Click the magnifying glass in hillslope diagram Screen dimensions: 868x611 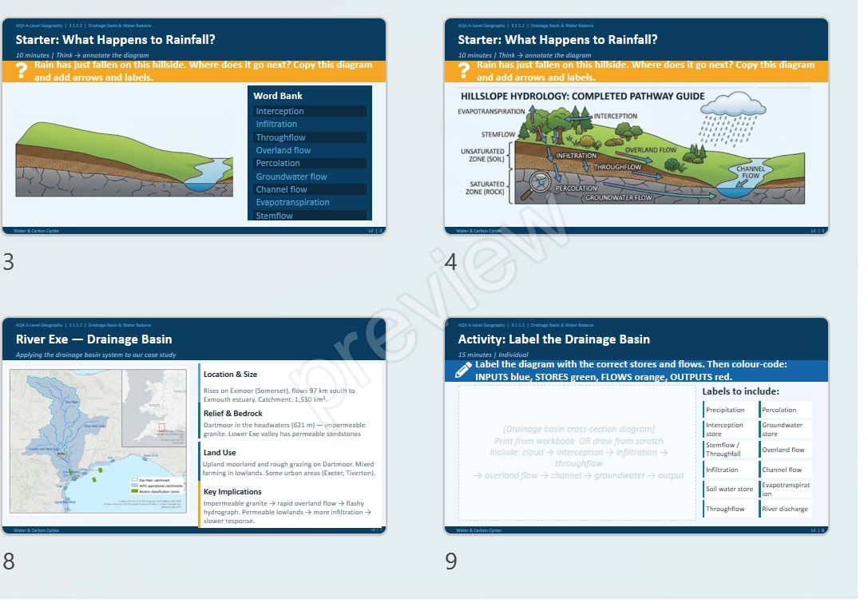(x=535, y=185)
